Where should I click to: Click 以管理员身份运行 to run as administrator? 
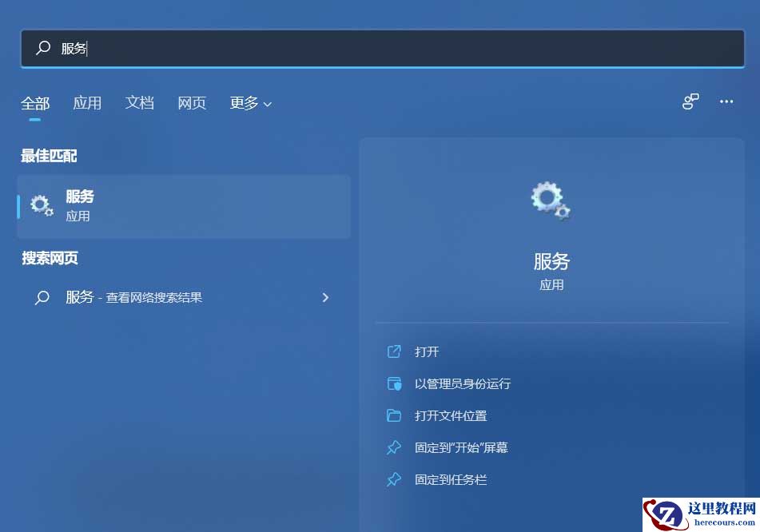[x=464, y=383]
